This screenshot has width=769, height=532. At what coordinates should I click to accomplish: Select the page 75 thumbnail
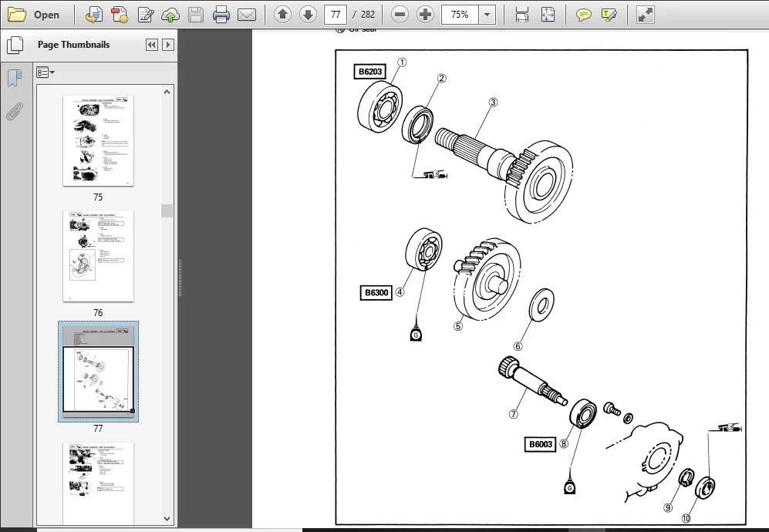tap(98, 141)
